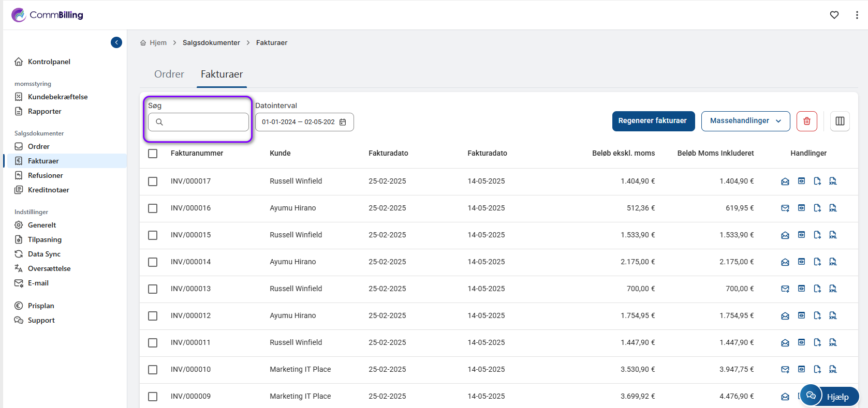The height and width of the screenshot is (408, 868).
Task: Open the column layout icon
Action: pyautogui.click(x=840, y=121)
